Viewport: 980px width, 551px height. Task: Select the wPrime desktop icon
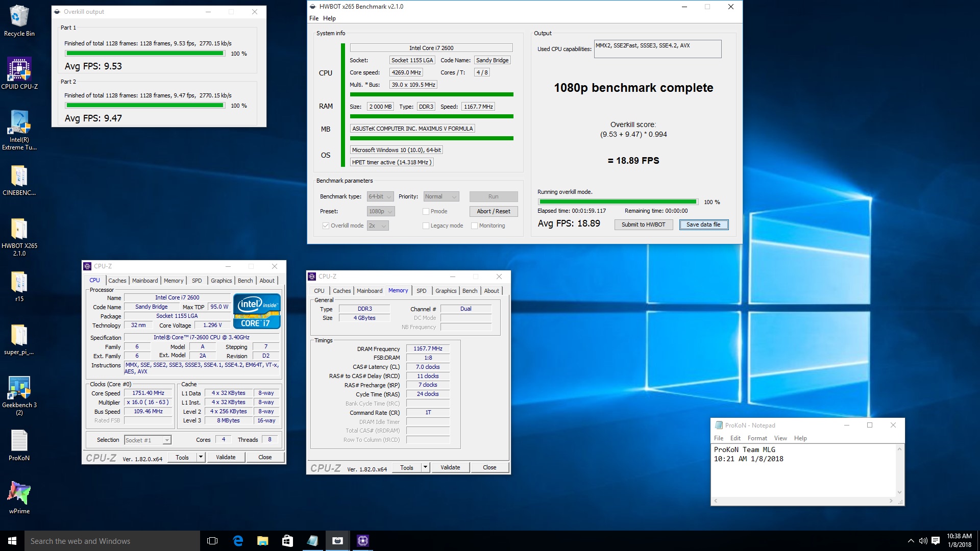(19, 498)
